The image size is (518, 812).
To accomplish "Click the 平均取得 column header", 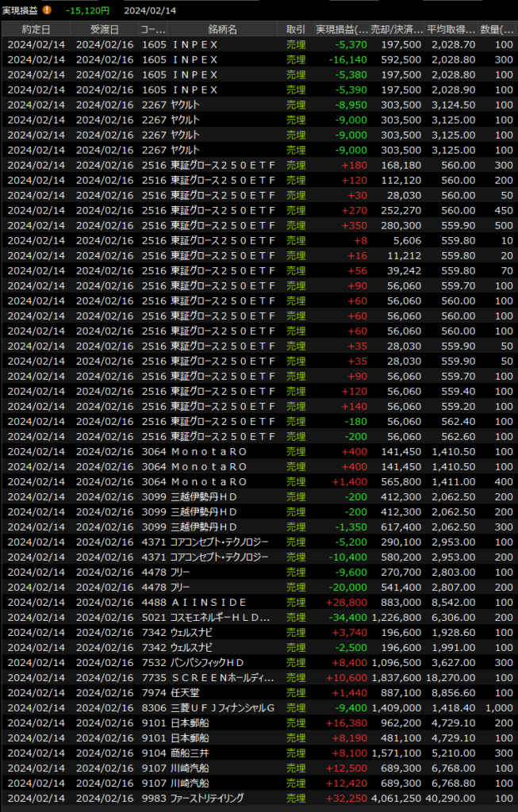I will click(x=452, y=29).
